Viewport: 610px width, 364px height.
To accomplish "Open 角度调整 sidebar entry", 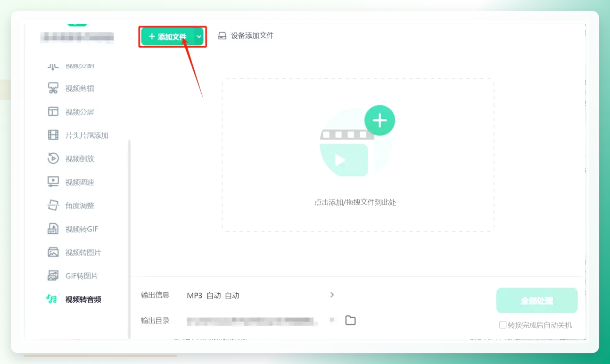I will (80, 206).
